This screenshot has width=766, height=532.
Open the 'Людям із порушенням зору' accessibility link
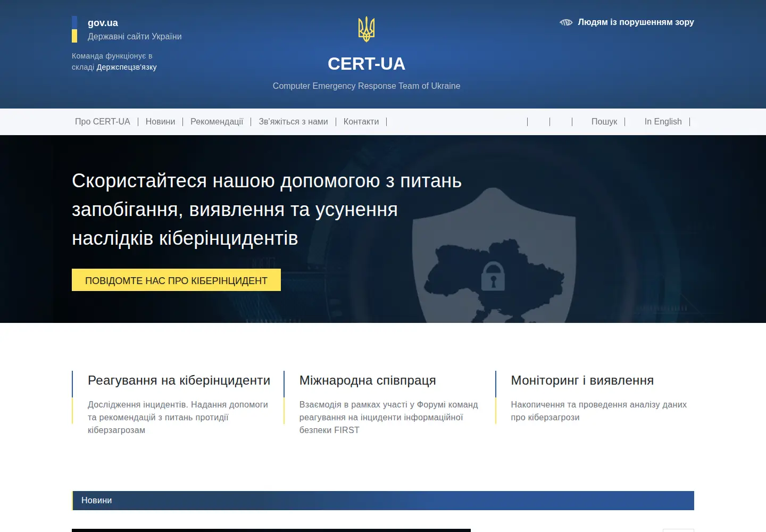point(636,22)
